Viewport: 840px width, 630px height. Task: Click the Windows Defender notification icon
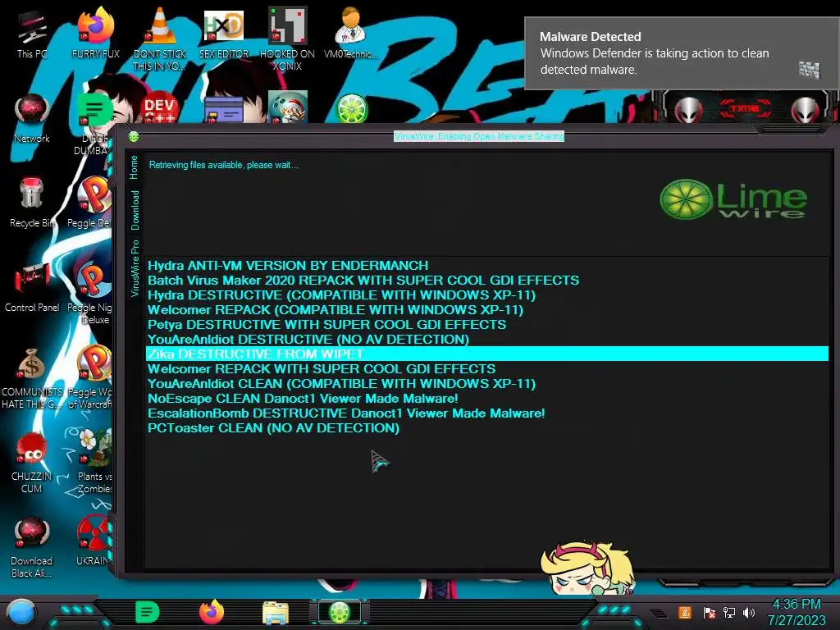coord(810,70)
